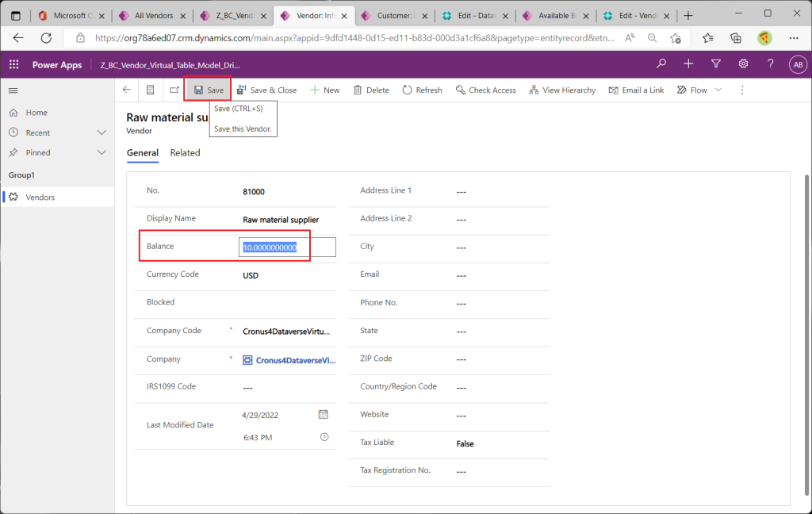Go back using the form's back arrow
This screenshot has width=812, height=514.
tap(127, 90)
